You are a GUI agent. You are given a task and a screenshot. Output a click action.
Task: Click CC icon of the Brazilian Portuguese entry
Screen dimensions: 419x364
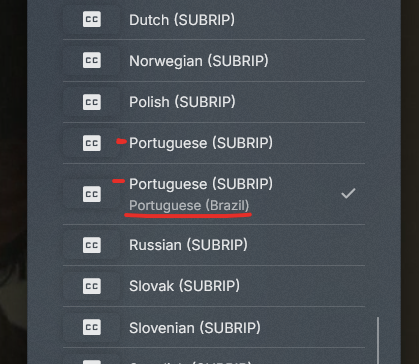[x=92, y=194]
